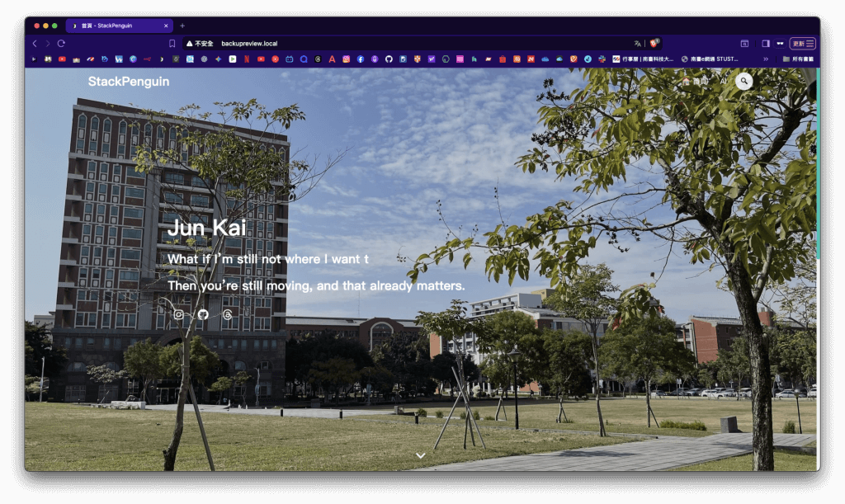
Task: Click the translate page icon in address bar
Action: point(637,43)
